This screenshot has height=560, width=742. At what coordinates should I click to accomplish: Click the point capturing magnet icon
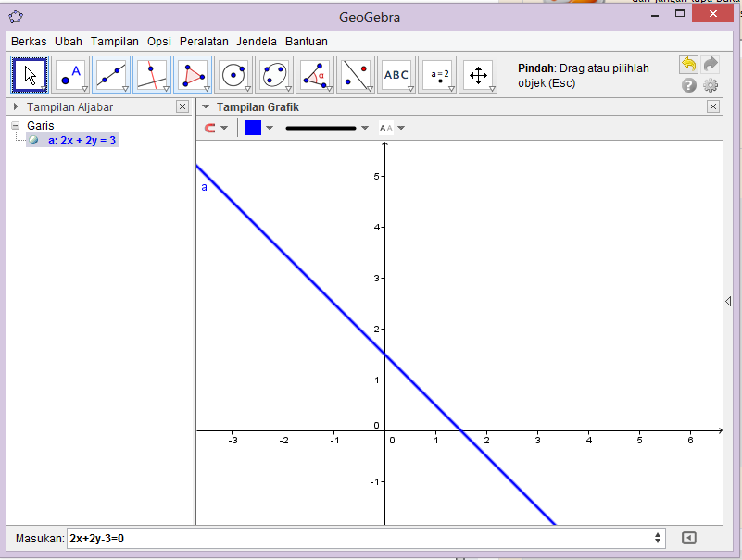click(209, 128)
